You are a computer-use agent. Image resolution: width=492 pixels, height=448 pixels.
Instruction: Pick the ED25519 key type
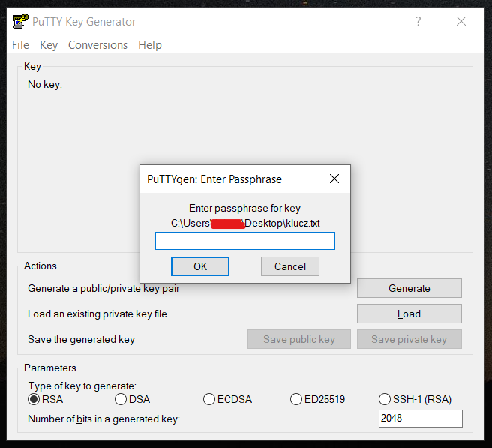tap(296, 399)
